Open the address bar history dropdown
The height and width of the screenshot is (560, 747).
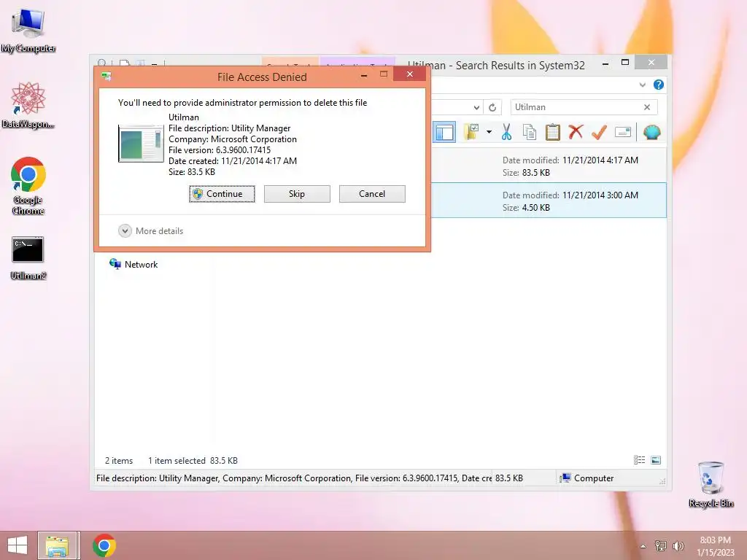point(476,108)
